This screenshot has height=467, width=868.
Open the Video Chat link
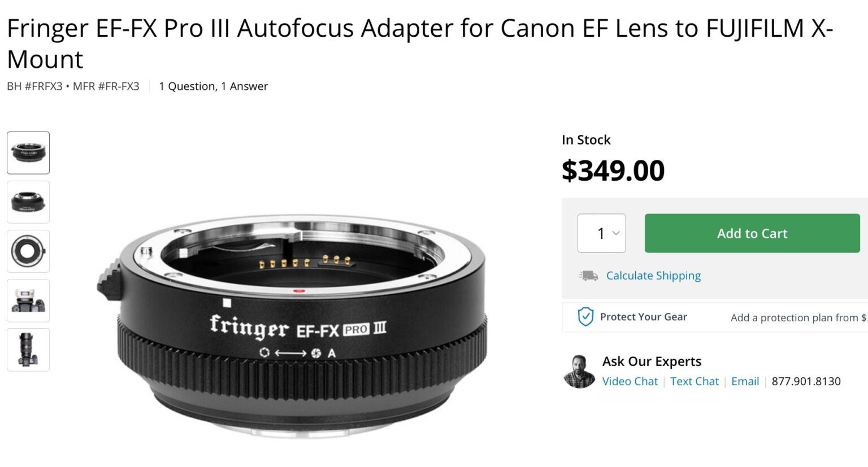click(x=630, y=381)
